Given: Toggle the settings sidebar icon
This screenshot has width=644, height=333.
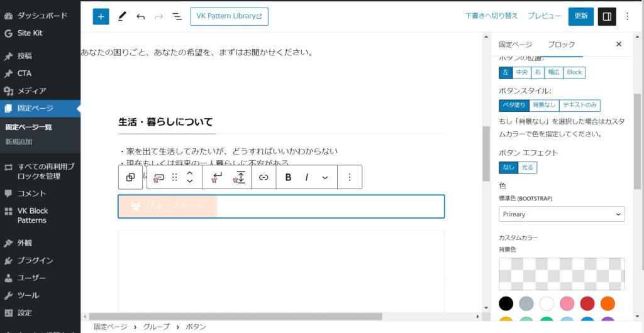Looking at the screenshot, I should 607,16.
